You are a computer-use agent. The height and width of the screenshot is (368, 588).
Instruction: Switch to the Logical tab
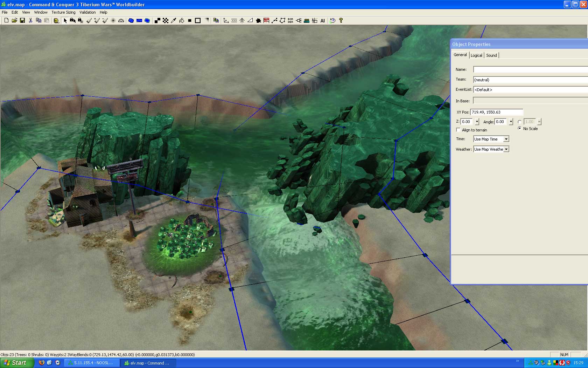(x=476, y=55)
